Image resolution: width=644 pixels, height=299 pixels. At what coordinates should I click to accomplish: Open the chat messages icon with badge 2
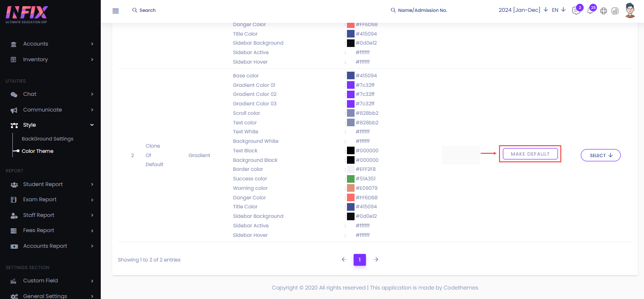coord(576,10)
